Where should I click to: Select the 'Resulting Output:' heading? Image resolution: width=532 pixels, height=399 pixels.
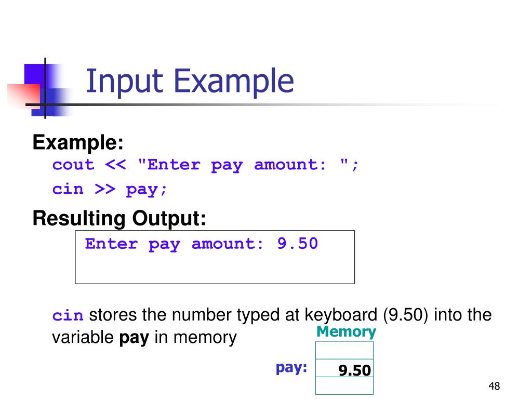point(119,218)
